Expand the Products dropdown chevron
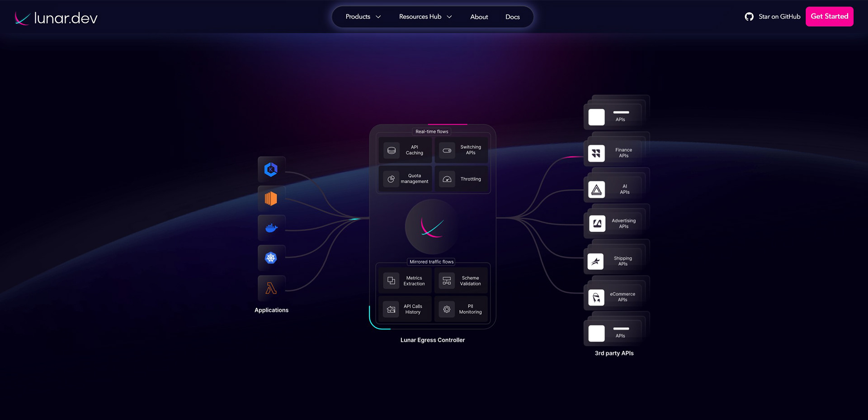The height and width of the screenshot is (420, 868). point(378,17)
